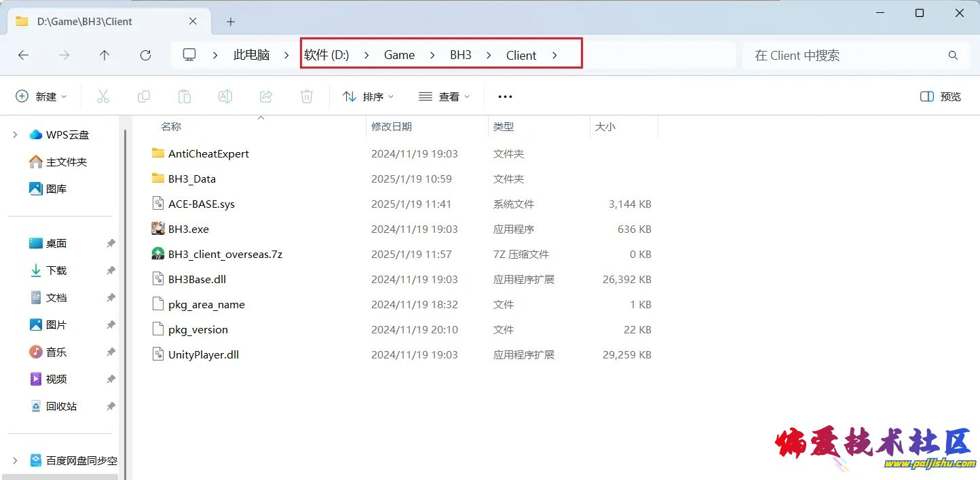
Task: Open the 查看 (View) dropdown
Action: [x=445, y=96]
